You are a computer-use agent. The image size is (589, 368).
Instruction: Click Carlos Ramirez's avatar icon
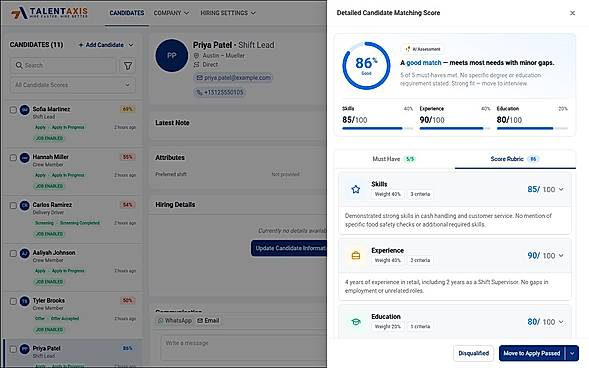pyautogui.click(x=24, y=205)
